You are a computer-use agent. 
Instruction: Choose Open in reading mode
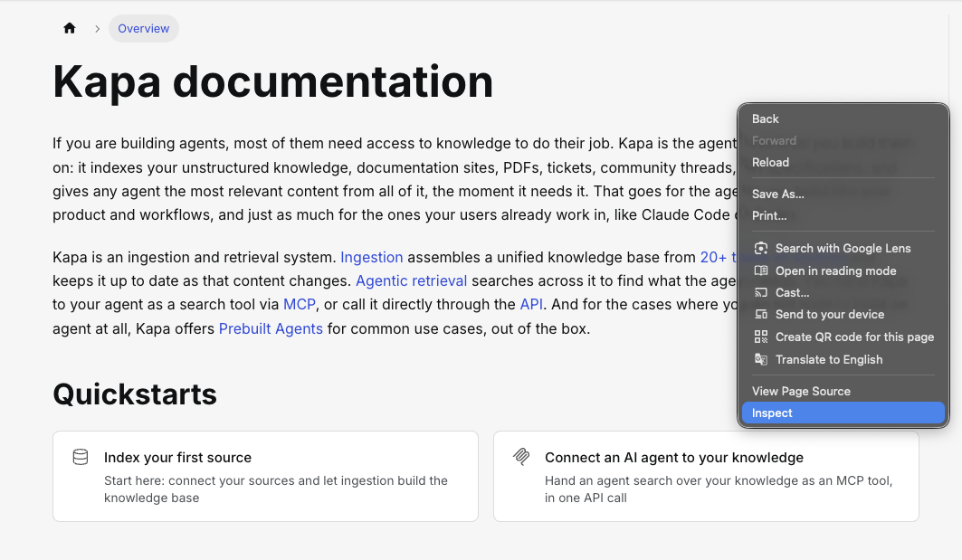(843, 271)
